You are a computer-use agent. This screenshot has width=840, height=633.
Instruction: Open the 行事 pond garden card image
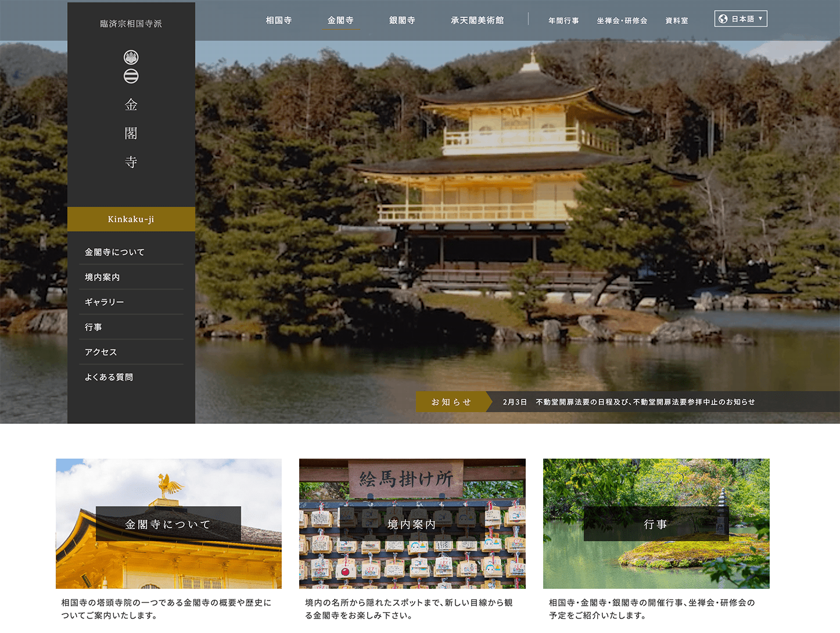(x=656, y=524)
